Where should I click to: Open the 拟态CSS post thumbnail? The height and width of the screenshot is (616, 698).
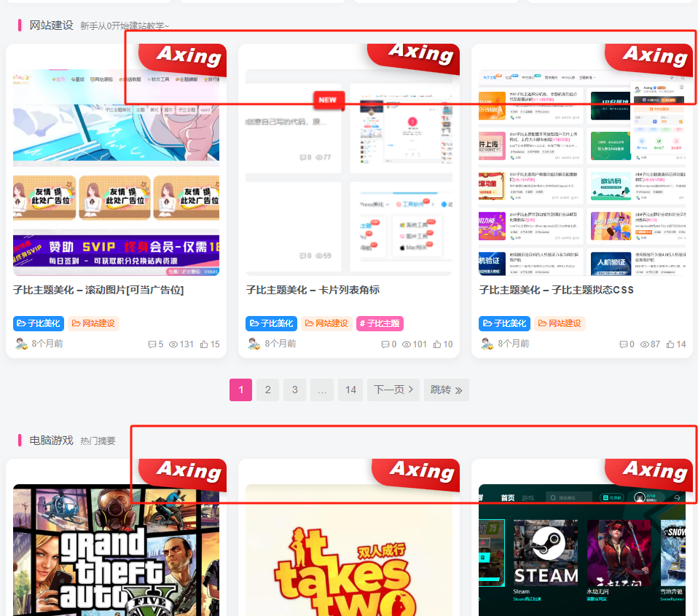(x=582, y=173)
